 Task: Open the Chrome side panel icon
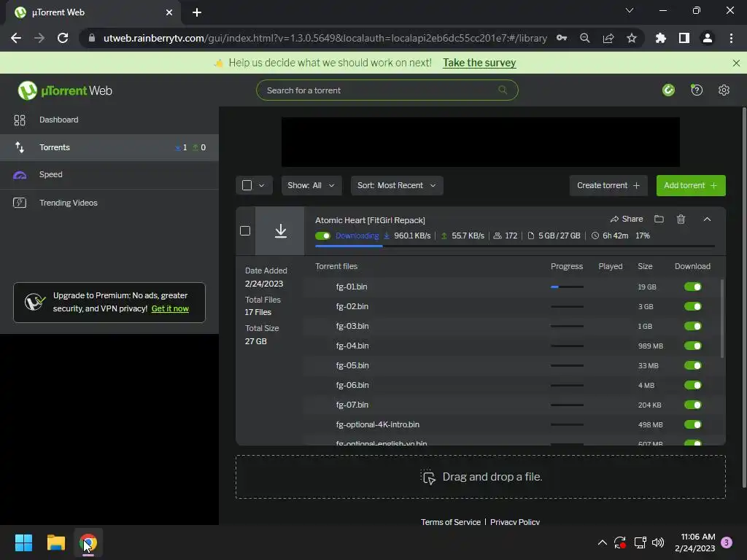tap(684, 38)
